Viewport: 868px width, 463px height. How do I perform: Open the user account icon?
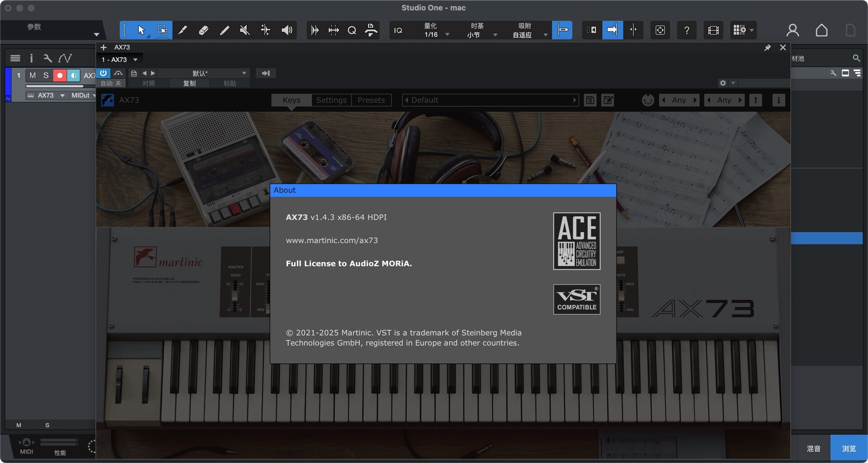793,30
